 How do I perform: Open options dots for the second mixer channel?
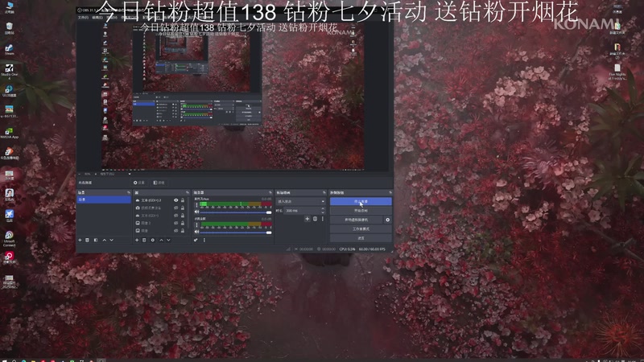[x=196, y=224]
